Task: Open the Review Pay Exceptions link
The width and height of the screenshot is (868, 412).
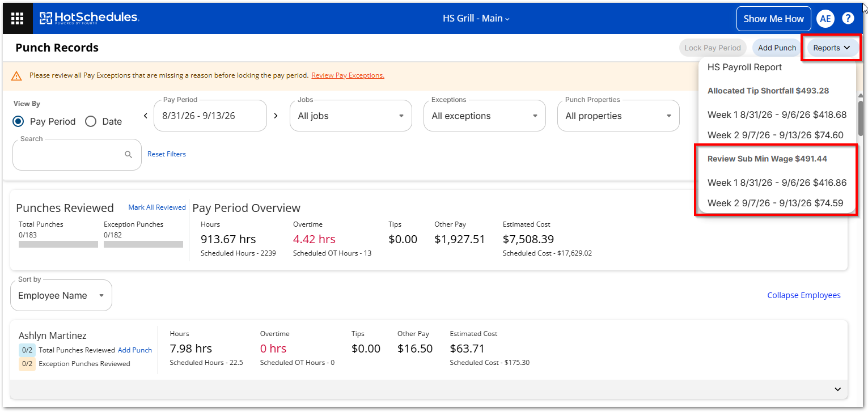Action: (348, 75)
